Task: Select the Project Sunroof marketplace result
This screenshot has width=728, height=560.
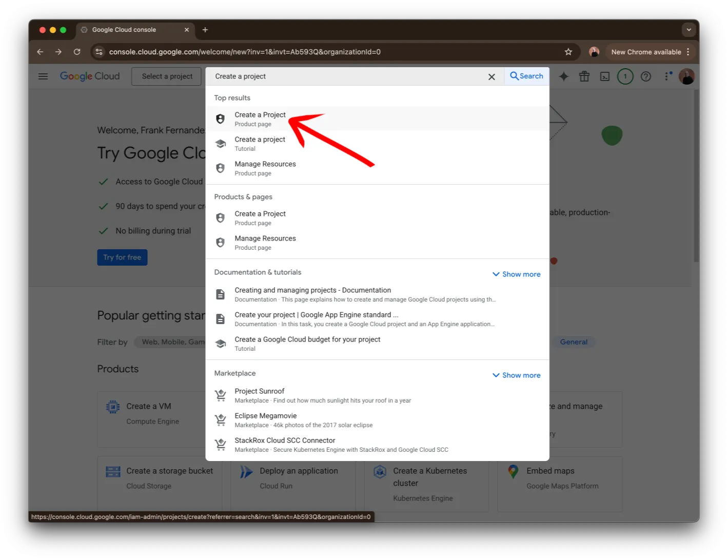Action: [377, 395]
